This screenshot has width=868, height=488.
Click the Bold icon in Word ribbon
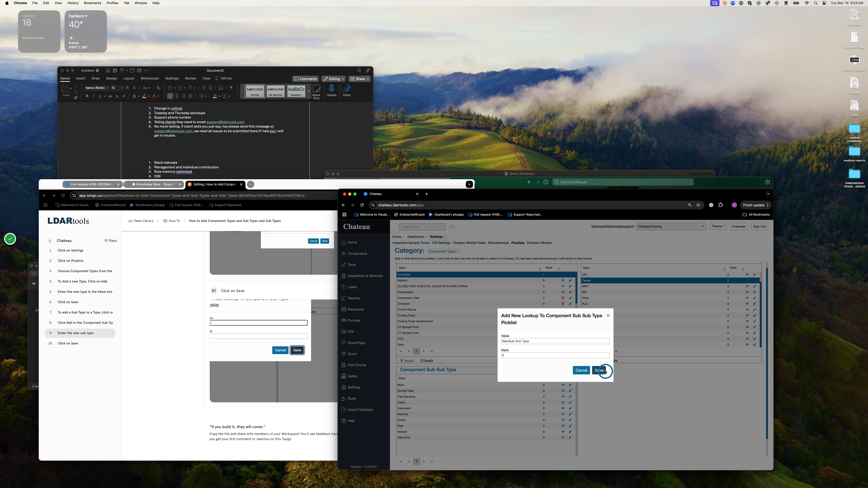pos(87,96)
